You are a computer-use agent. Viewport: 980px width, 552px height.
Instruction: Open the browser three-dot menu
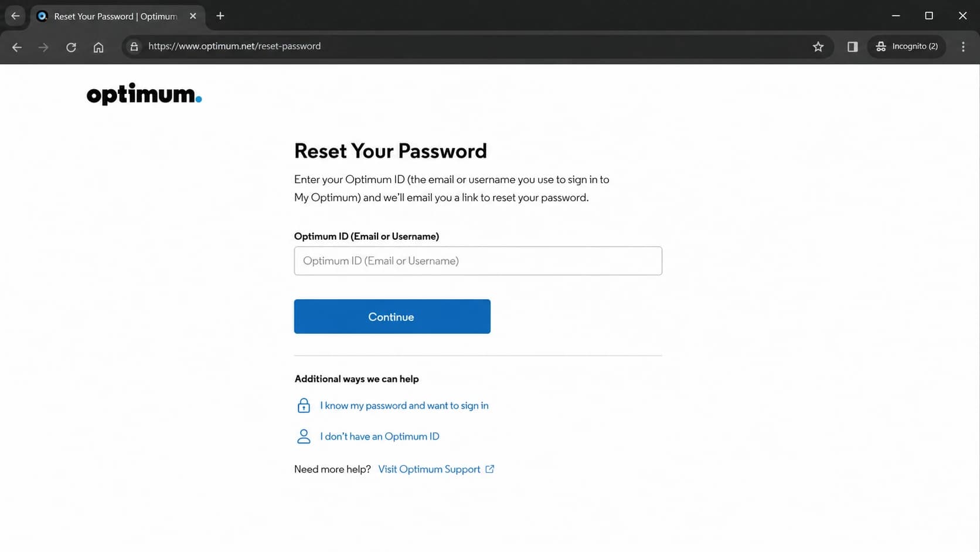pyautogui.click(x=963, y=46)
